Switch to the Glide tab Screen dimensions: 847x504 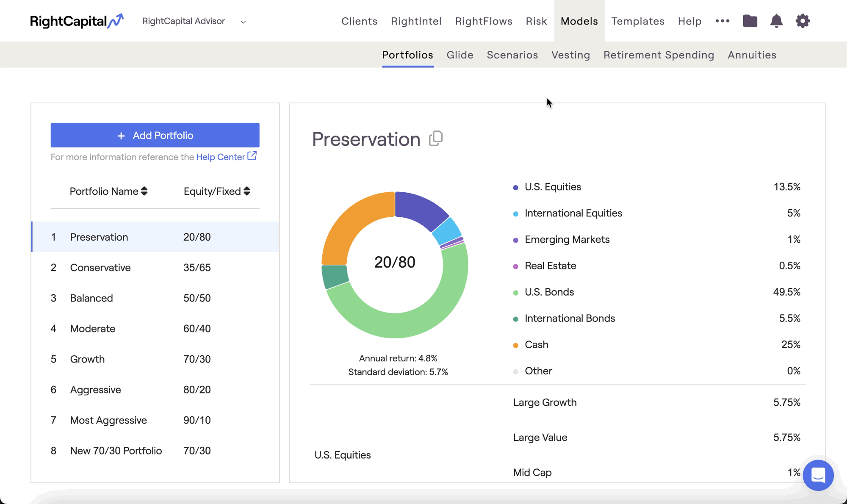tap(460, 55)
